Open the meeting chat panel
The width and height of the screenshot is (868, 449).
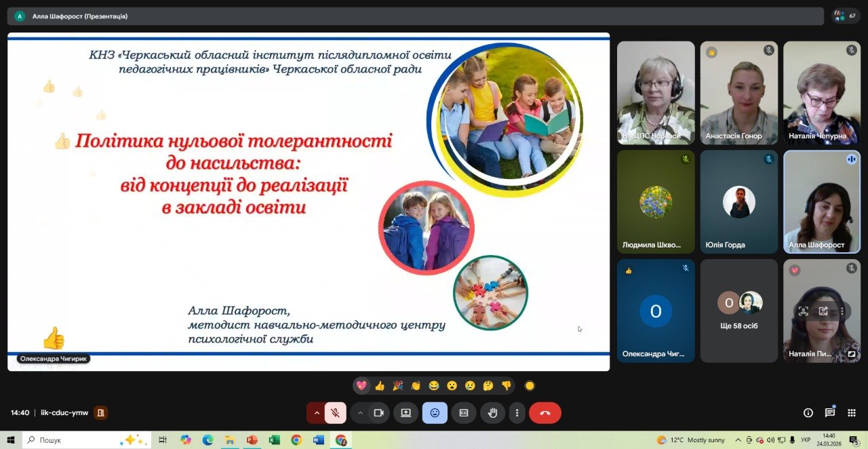click(x=829, y=412)
